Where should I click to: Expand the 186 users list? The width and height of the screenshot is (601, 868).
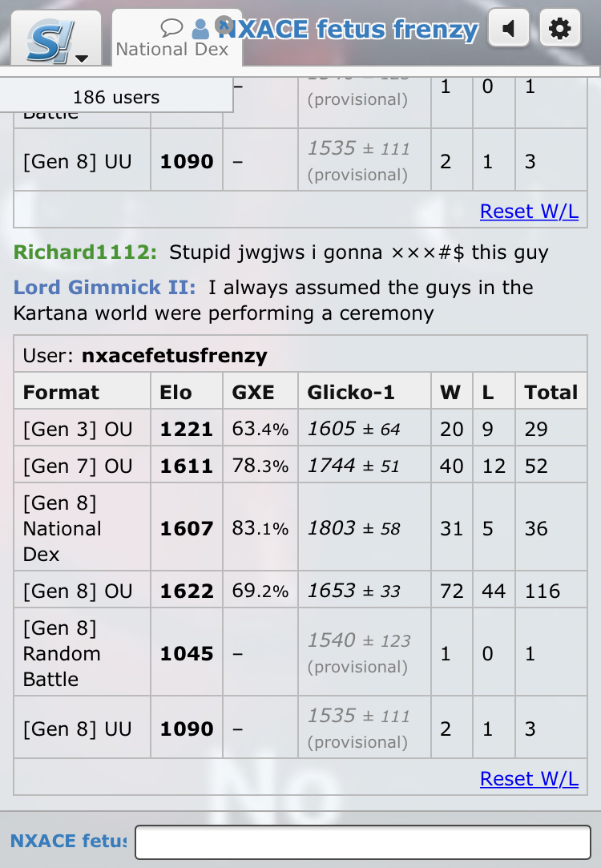tap(116, 98)
